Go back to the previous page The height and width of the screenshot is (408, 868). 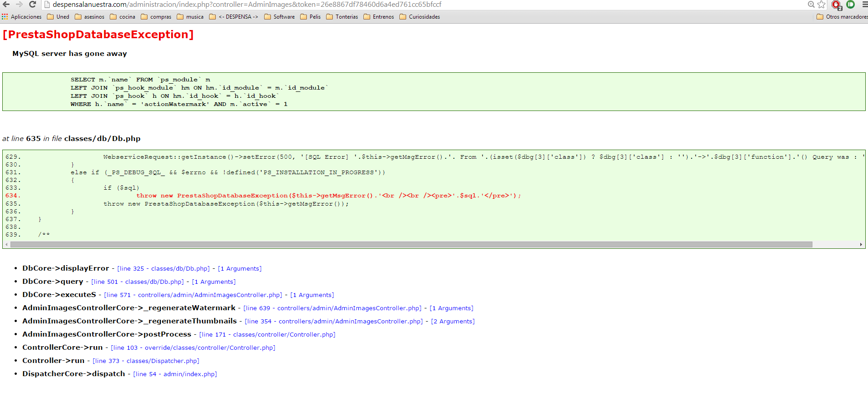pyautogui.click(x=6, y=4)
